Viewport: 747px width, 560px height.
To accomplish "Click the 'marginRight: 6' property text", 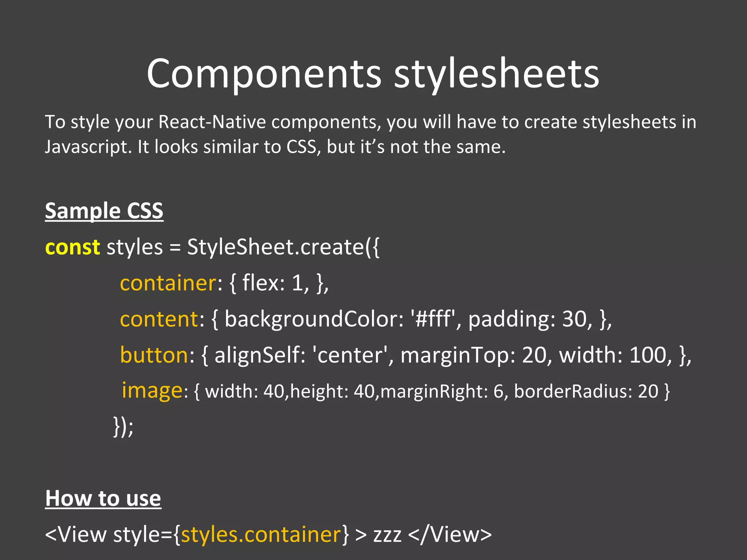I will (441, 392).
